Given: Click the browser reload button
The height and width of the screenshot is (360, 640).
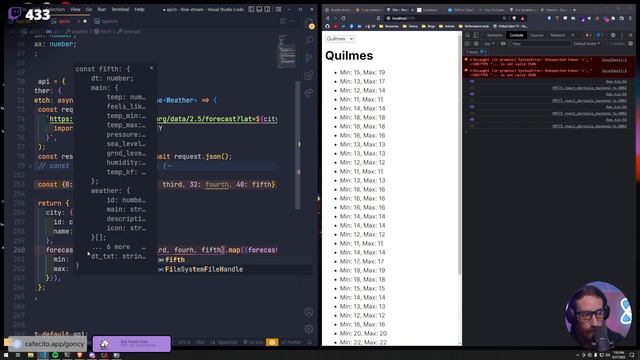Looking at the screenshot, I should 343,18.
